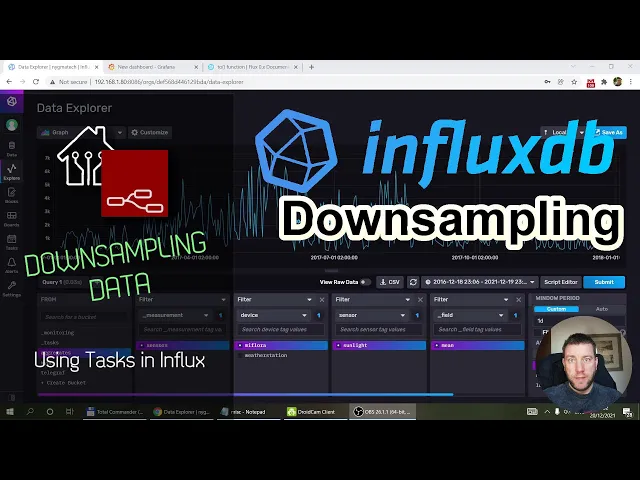Open the Alerts bell sidebar icon
The width and height of the screenshot is (640, 480).
coord(11,265)
